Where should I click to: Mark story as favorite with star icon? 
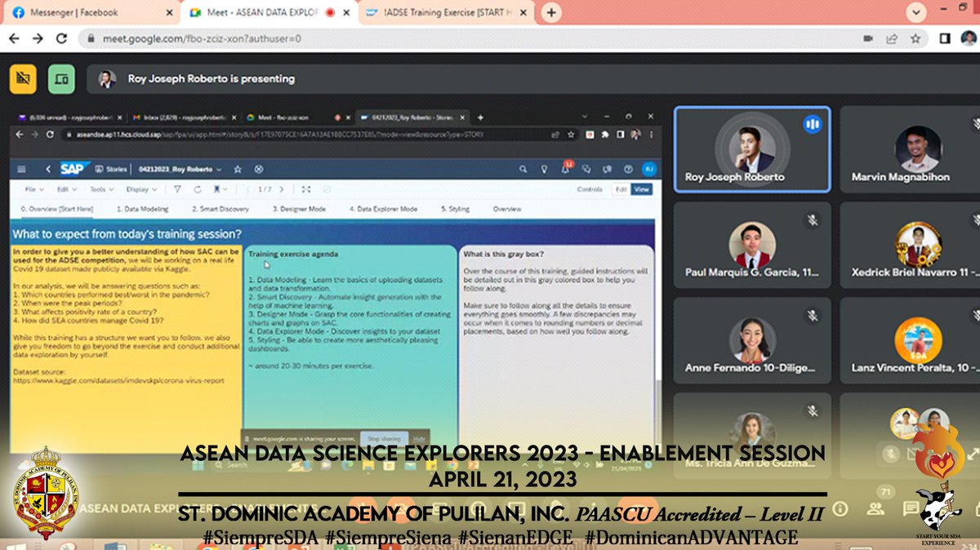[x=238, y=169]
